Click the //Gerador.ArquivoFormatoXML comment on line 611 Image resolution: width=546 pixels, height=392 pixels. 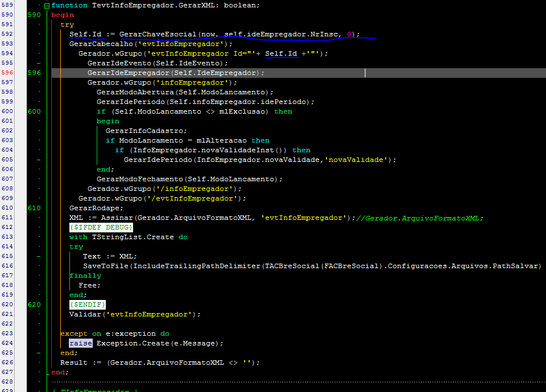pos(420,218)
